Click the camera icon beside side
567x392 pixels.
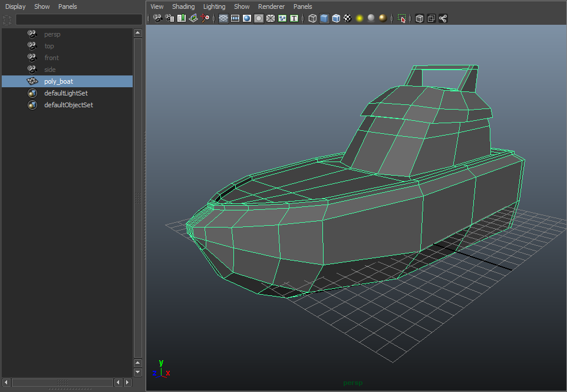click(x=32, y=70)
